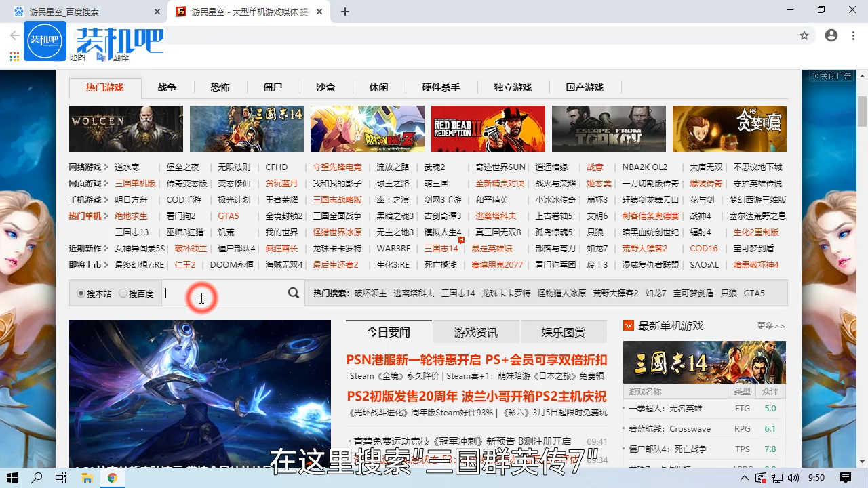Click the browser back arrow
868x488 pixels.
coord(15,35)
